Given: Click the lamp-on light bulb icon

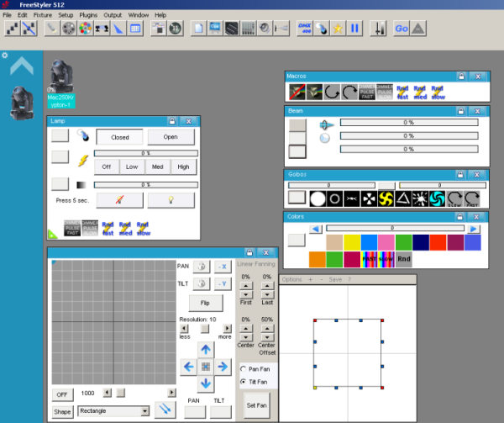Looking at the screenshot, I should click(171, 199).
